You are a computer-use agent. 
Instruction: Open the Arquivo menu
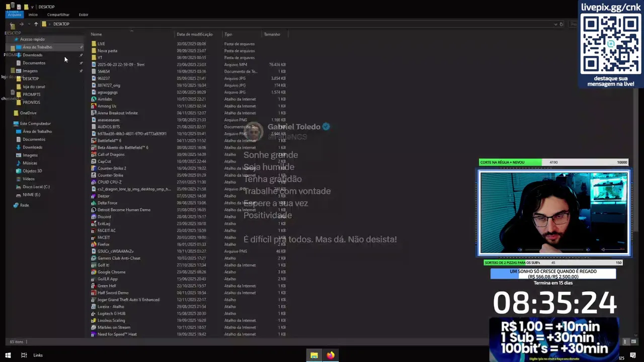(x=15, y=15)
